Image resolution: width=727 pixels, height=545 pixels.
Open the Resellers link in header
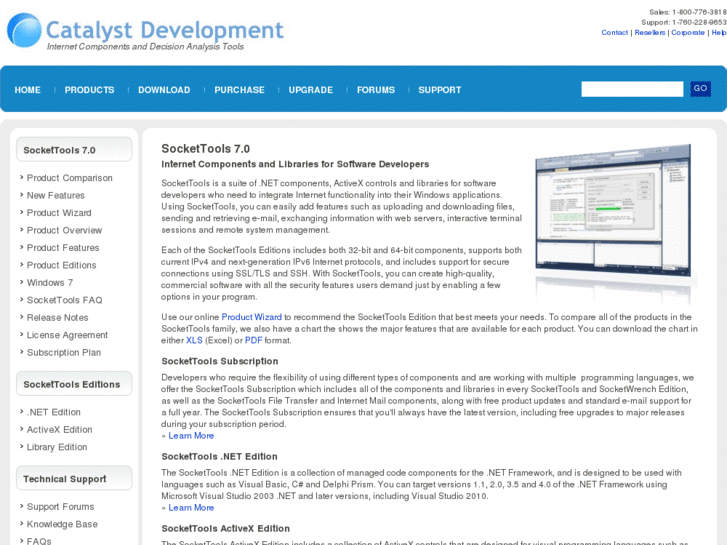click(650, 32)
